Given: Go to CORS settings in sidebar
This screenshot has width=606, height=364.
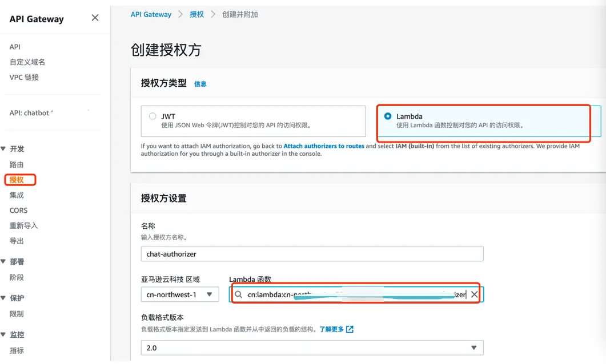Looking at the screenshot, I should pos(18,211).
